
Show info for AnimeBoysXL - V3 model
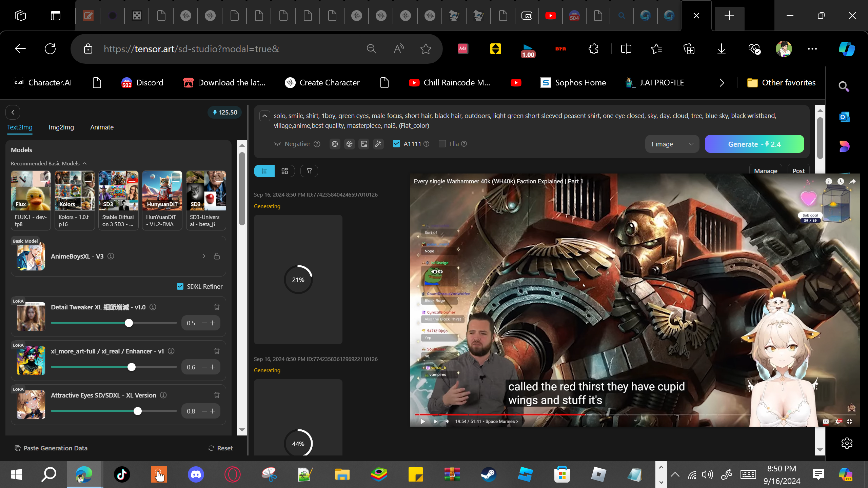pos(111,256)
